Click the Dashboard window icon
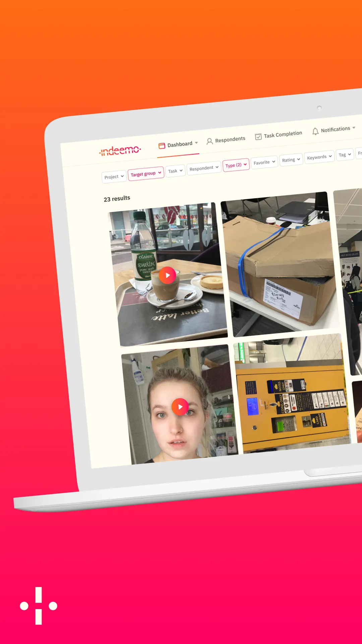 (x=162, y=146)
